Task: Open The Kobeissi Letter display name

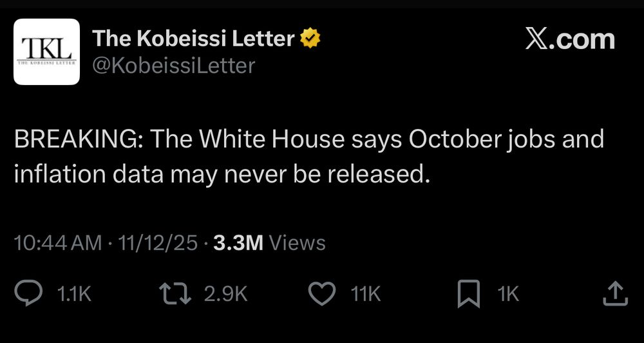Action: 194,39
